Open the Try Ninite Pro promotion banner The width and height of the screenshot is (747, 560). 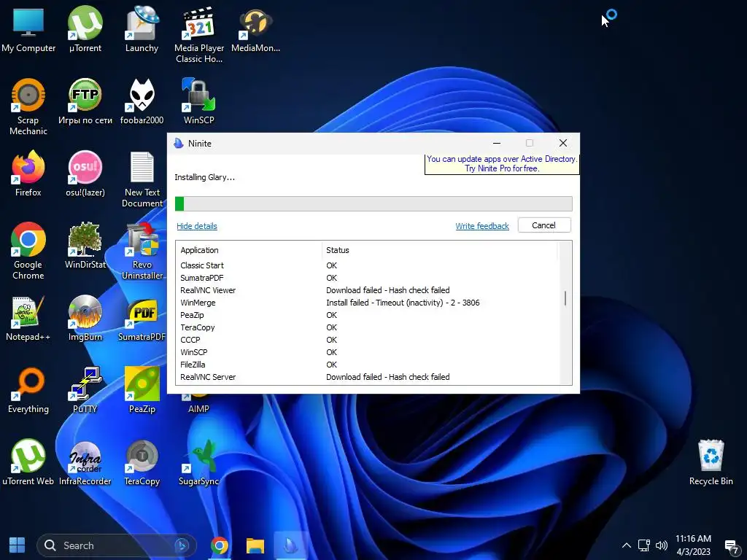click(502, 164)
